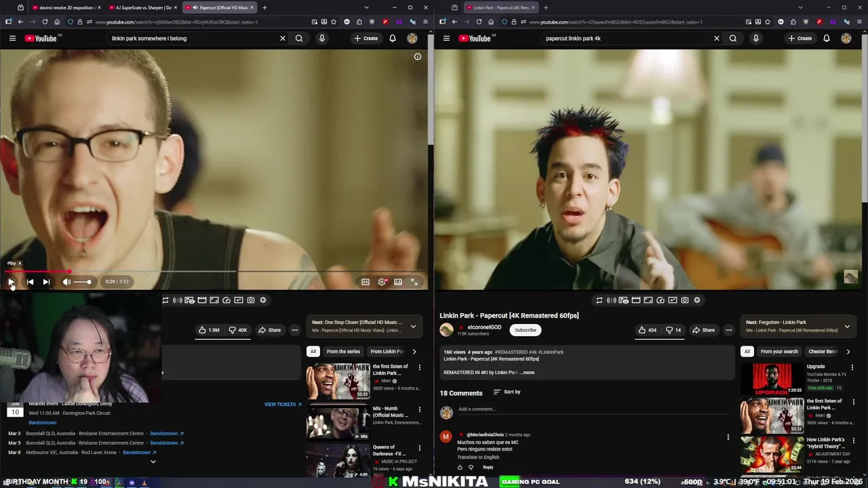Mute the left video player volume
The width and height of the screenshot is (868, 488).
[66, 282]
